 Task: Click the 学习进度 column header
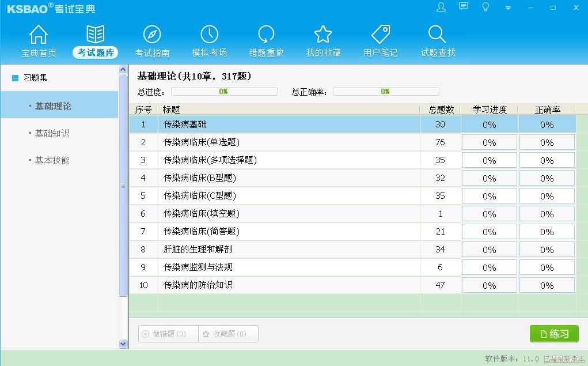[490, 110]
